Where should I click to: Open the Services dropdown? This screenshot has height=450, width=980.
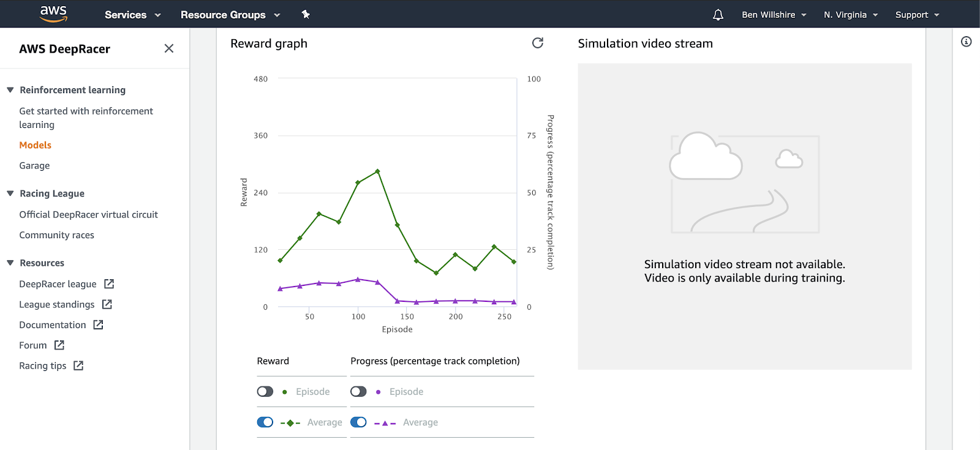(x=132, y=15)
